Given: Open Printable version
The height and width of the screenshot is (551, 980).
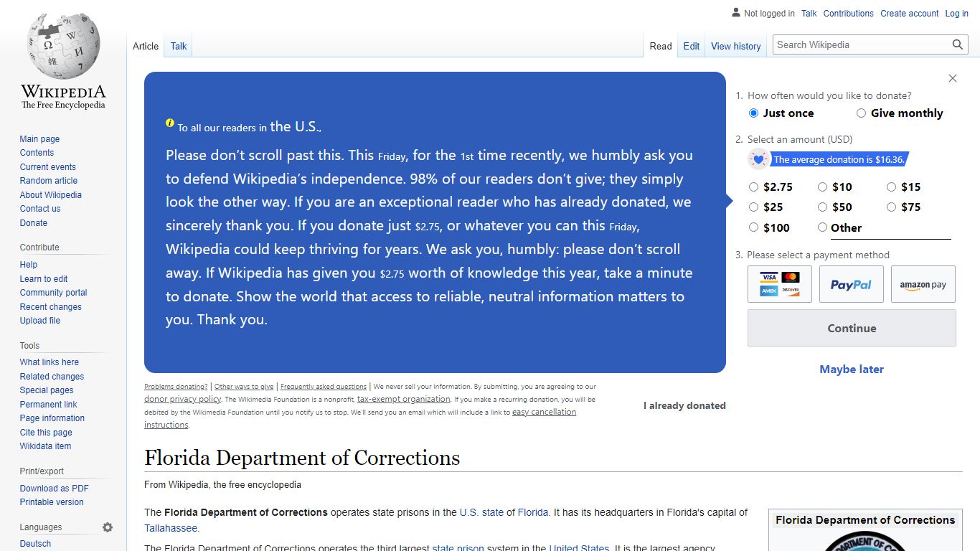Looking at the screenshot, I should point(52,502).
